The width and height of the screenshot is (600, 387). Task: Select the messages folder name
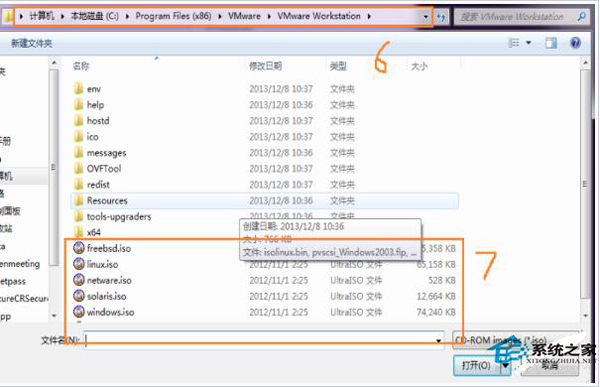pyautogui.click(x=106, y=153)
